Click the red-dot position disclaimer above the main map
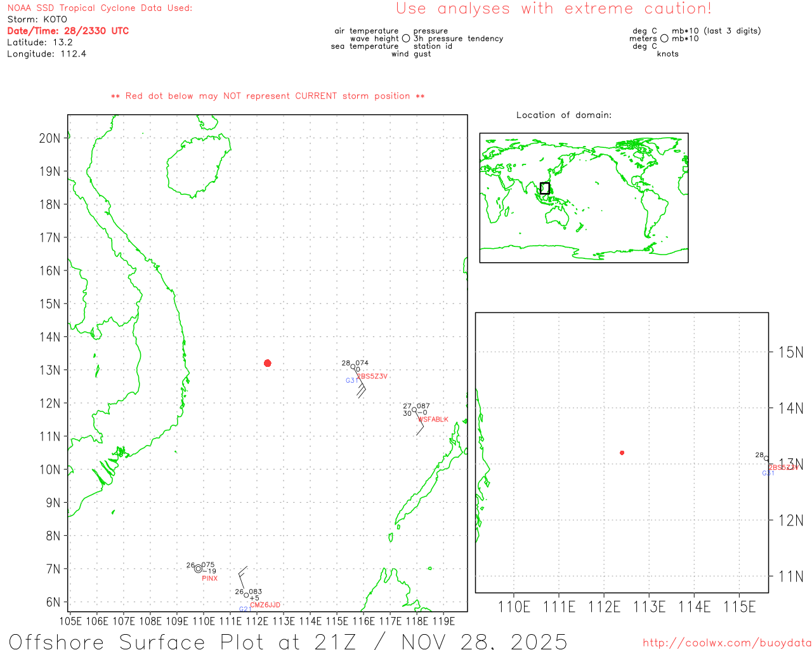 pos(268,96)
